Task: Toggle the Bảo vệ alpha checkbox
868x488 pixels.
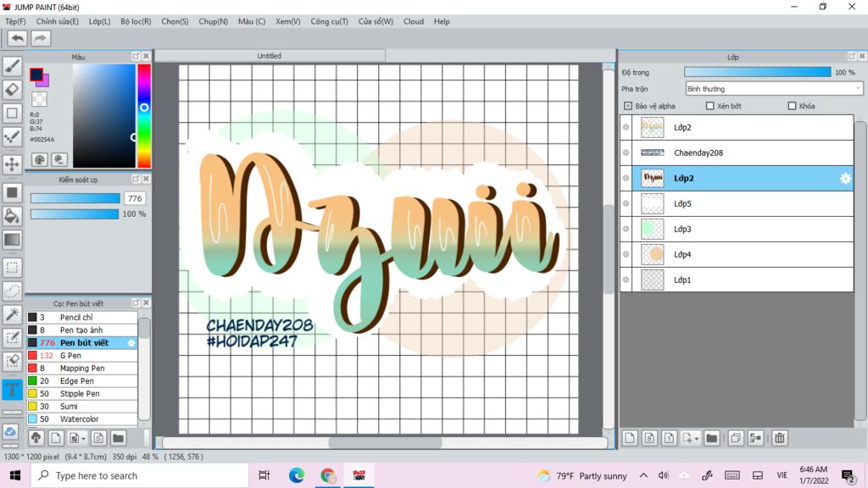Action: click(x=628, y=106)
